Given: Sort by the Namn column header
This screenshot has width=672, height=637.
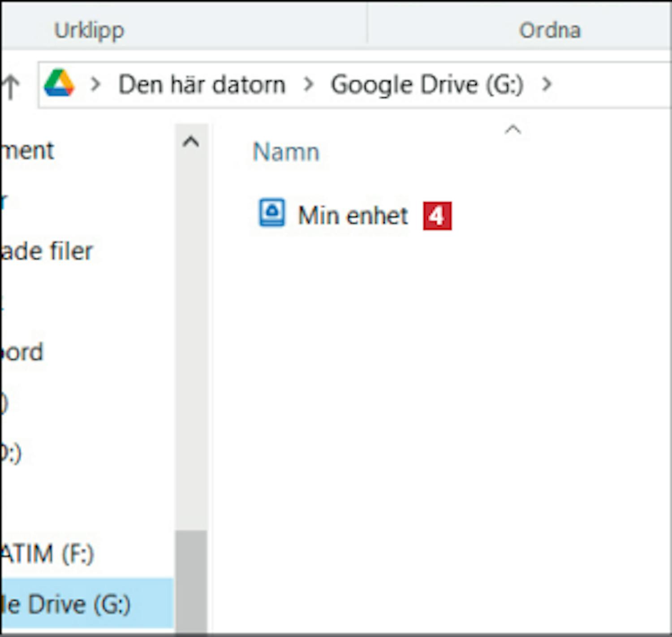Looking at the screenshot, I should click(286, 152).
